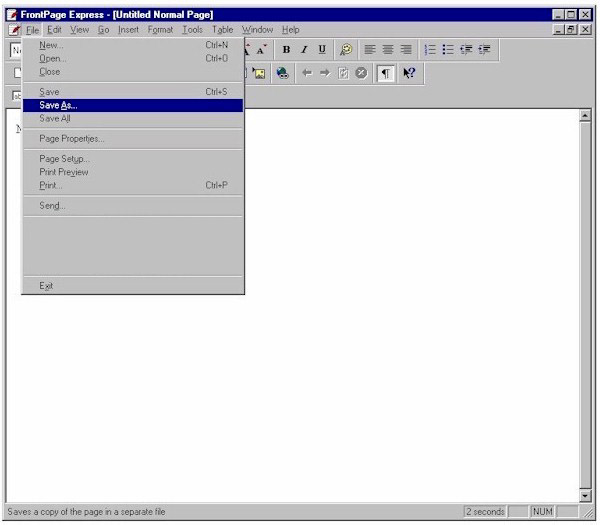The width and height of the screenshot is (600, 525).
Task: Restore the inner document window
Action: pyautogui.click(x=571, y=29)
